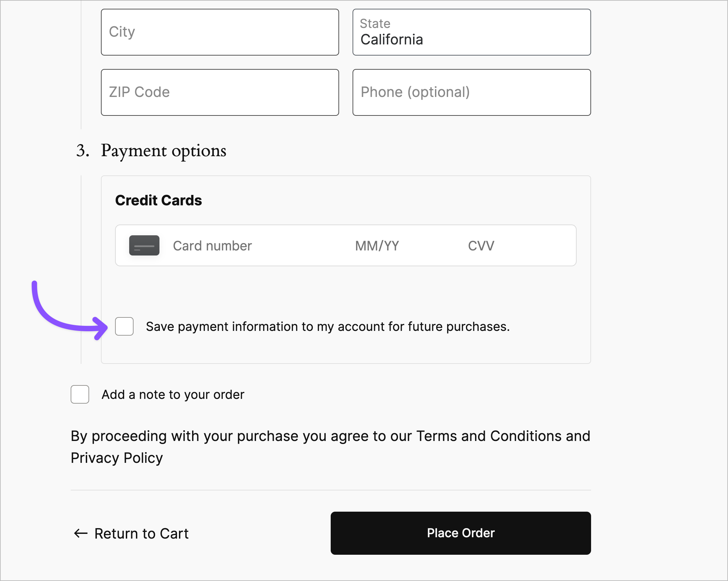Image resolution: width=728 pixels, height=581 pixels.
Task: Enable saving payment information for future purchases
Action: (x=124, y=327)
